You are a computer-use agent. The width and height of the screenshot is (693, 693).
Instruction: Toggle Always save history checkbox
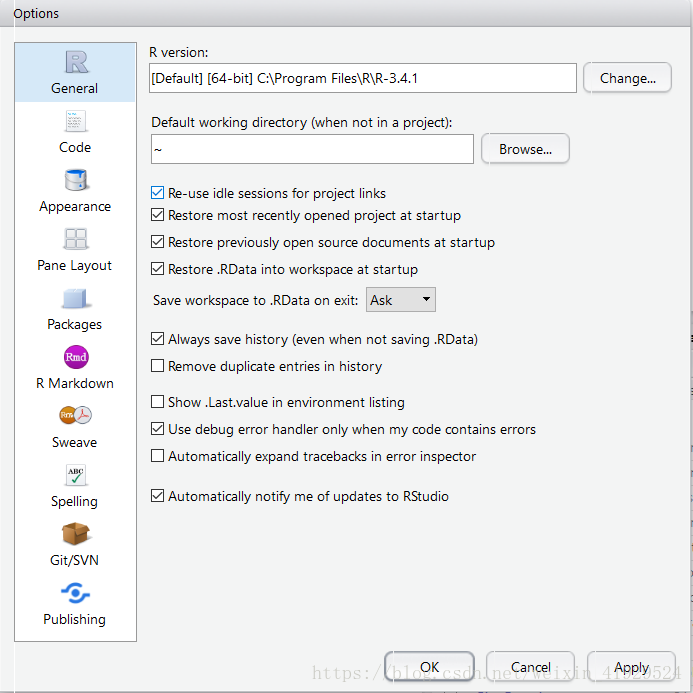157,339
